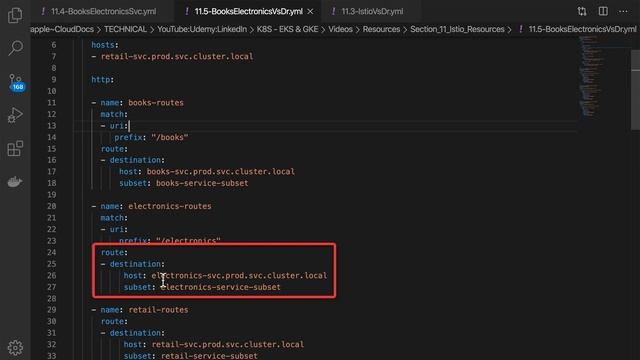Click the 'books-routes' name value
The height and width of the screenshot is (360, 640).
(x=156, y=103)
